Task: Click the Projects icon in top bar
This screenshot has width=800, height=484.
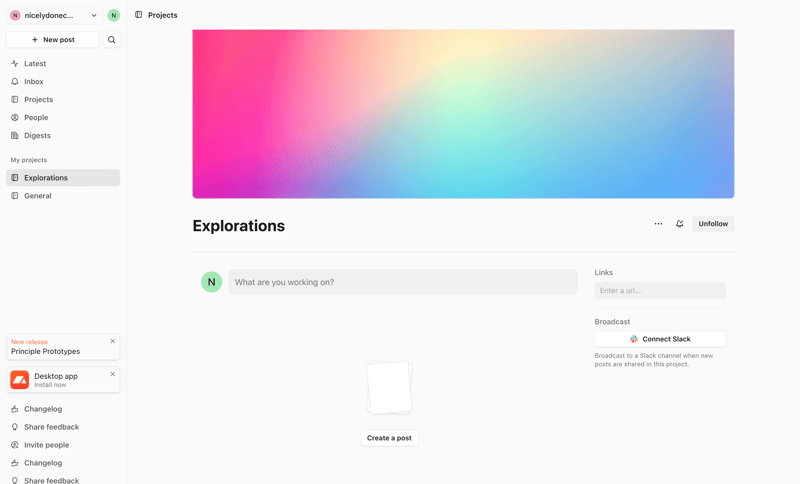Action: pos(138,15)
